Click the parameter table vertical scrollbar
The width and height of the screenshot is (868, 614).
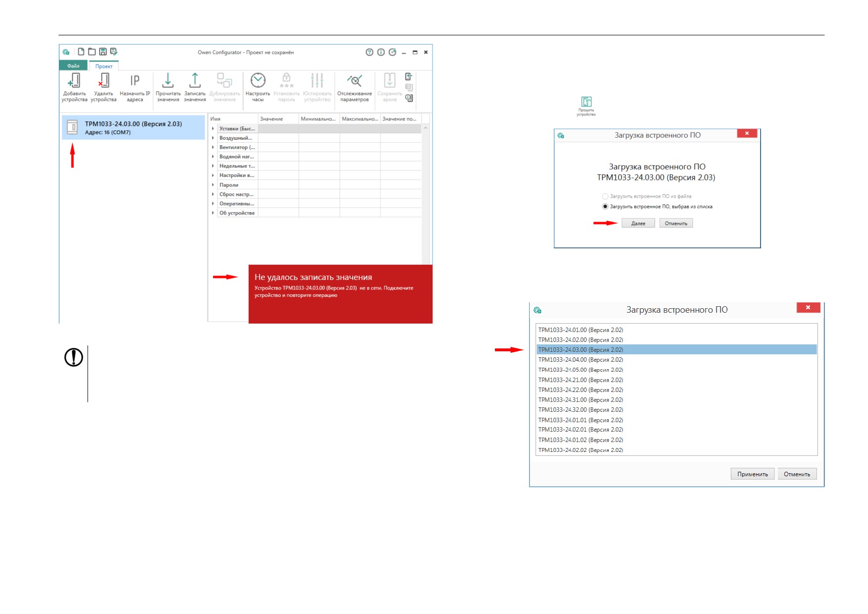point(425,193)
